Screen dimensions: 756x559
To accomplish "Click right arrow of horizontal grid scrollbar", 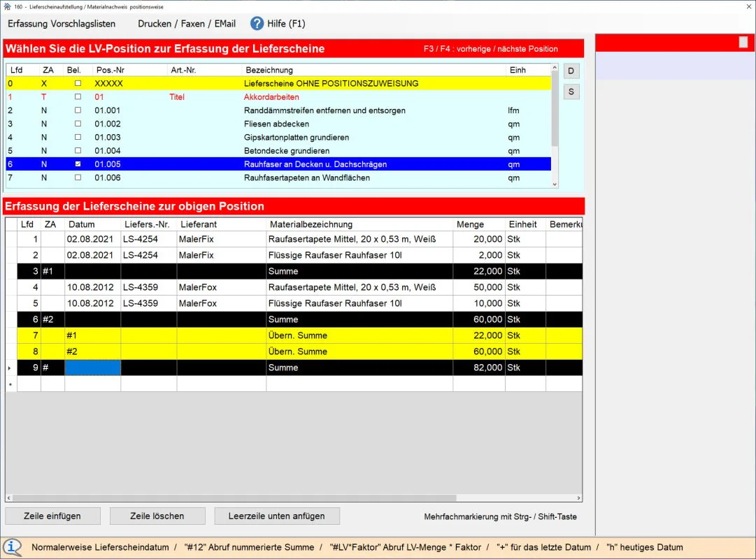I will click(x=578, y=498).
